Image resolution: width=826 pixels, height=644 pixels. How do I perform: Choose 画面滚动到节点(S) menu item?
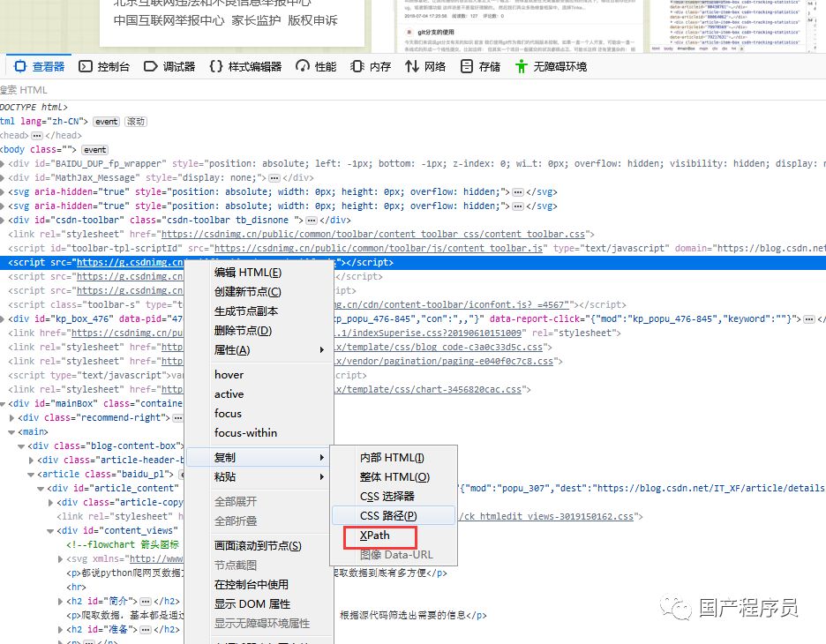[x=259, y=546]
